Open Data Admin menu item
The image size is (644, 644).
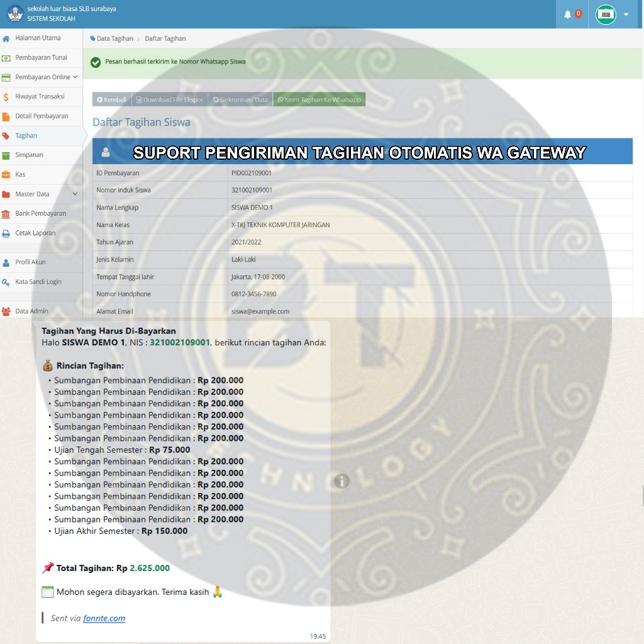31,311
